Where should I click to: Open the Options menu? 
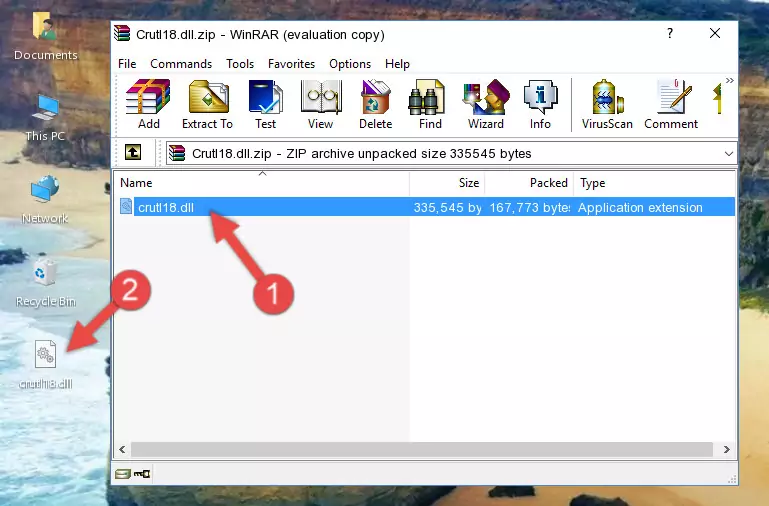click(x=350, y=64)
